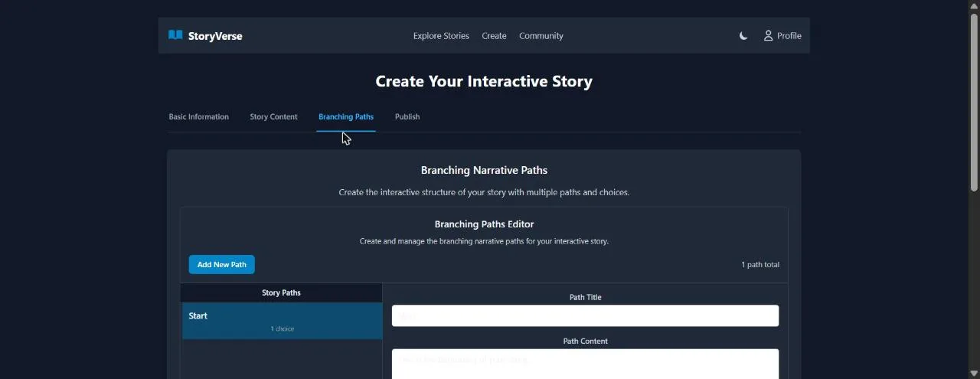The image size is (980, 379).
Task: Click the '1 choice' label under Start
Action: [282, 329]
